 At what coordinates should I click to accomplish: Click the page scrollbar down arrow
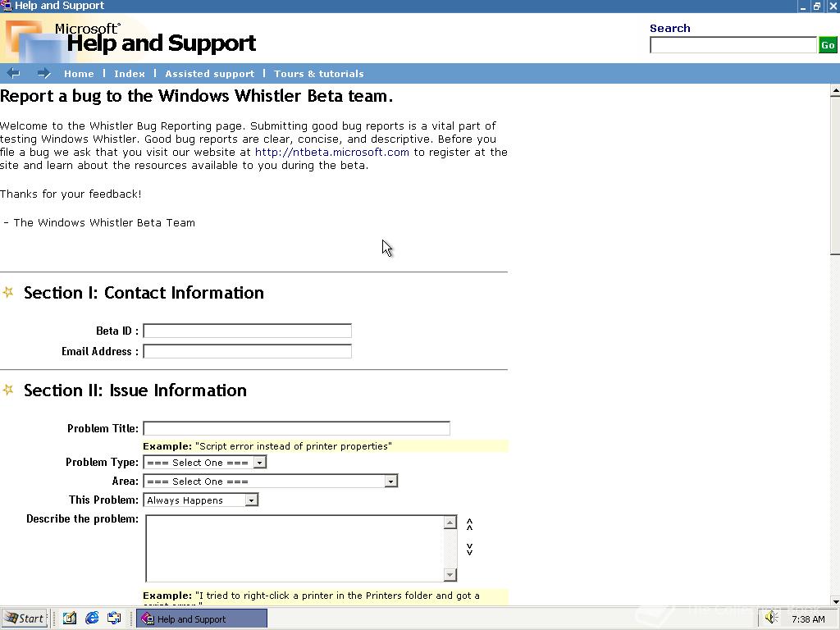pyautogui.click(x=834, y=600)
